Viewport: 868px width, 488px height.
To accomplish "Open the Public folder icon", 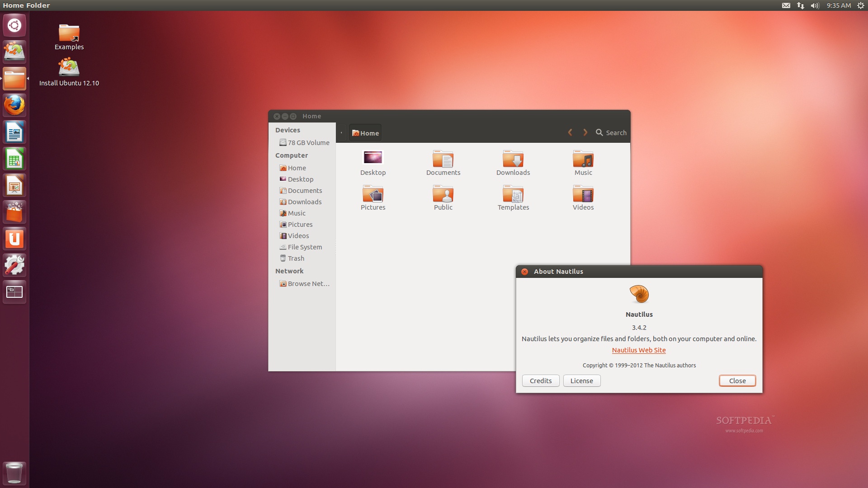I will [443, 194].
